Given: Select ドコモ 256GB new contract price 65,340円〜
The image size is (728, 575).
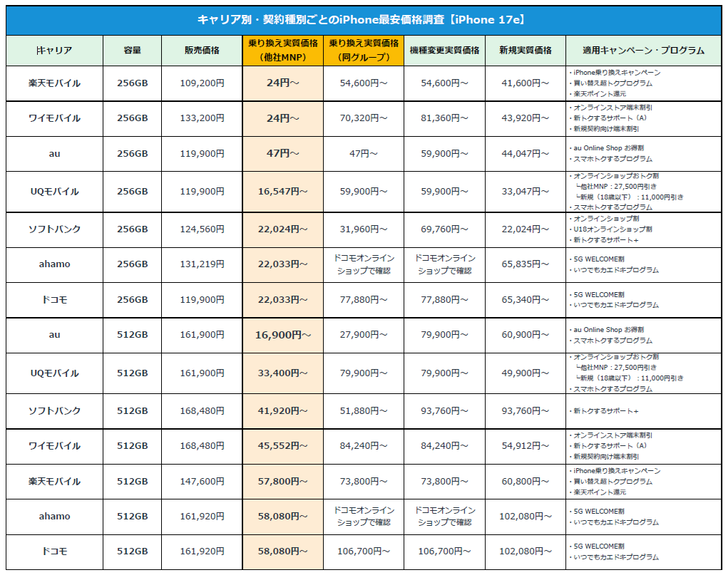Looking at the screenshot, I should [525, 300].
